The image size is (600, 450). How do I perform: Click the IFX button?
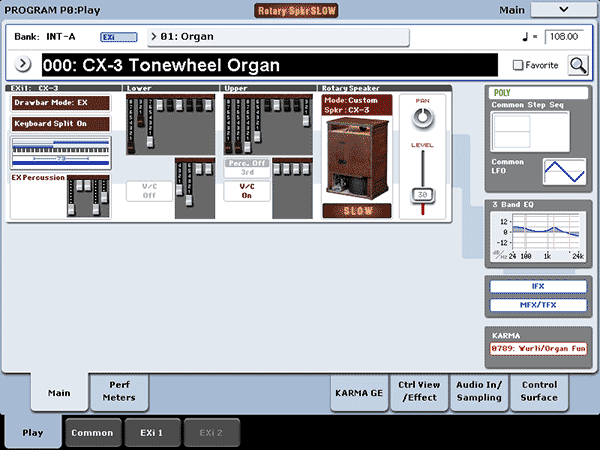(538, 286)
